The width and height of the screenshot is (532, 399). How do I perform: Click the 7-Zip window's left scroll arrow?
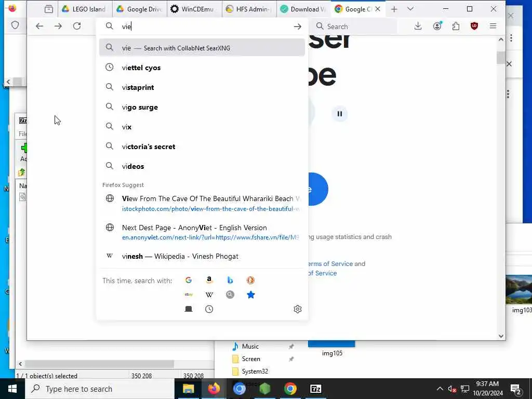[x=20, y=364]
